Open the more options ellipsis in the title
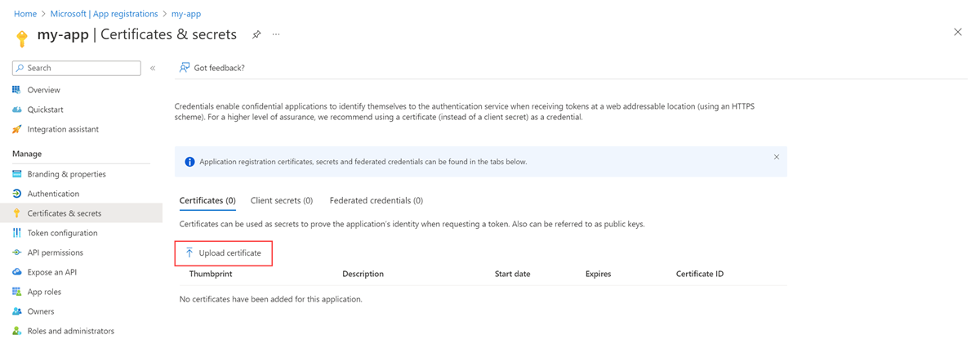Viewport: 980px width, 344px height. [x=277, y=34]
